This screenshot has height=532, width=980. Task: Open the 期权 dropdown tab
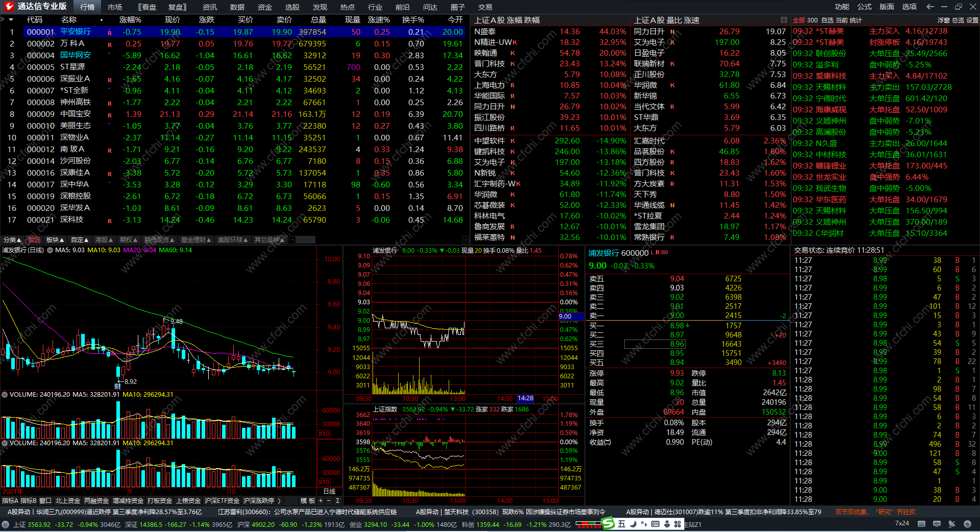click(x=129, y=240)
